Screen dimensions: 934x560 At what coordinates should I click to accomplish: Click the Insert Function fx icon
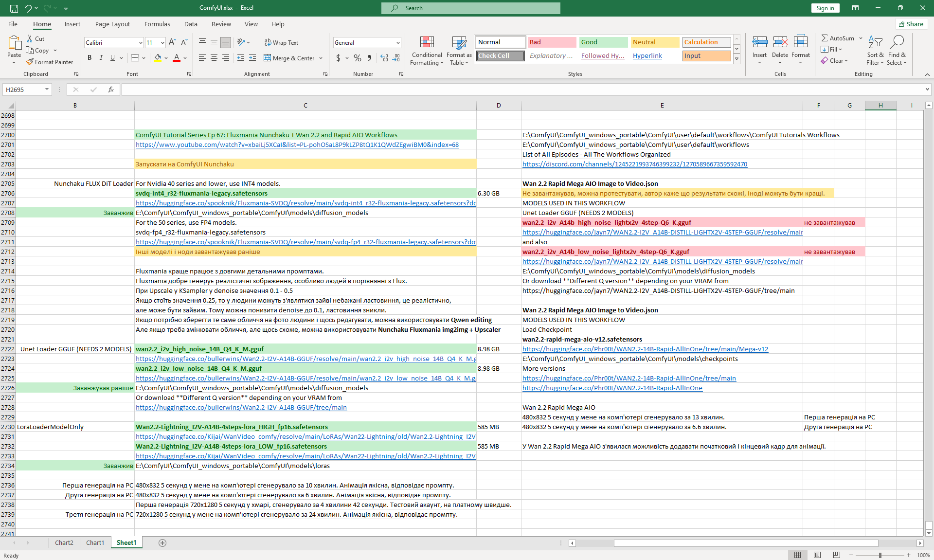pyautogui.click(x=111, y=90)
